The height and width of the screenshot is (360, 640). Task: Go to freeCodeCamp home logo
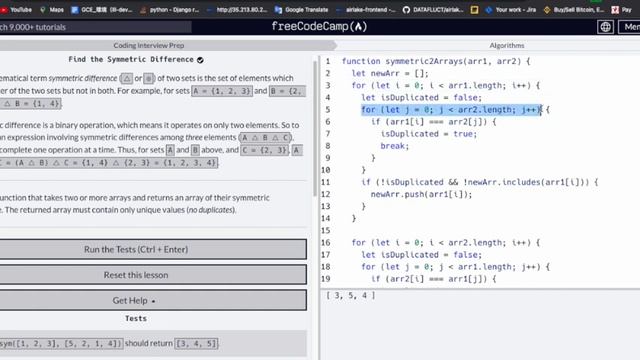(319, 27)
